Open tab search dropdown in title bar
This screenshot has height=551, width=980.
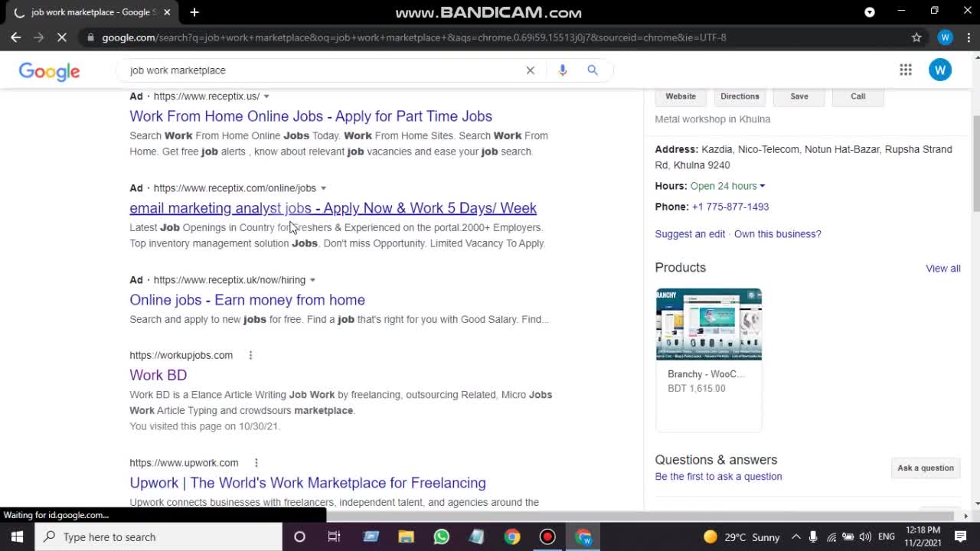point(869,12)
